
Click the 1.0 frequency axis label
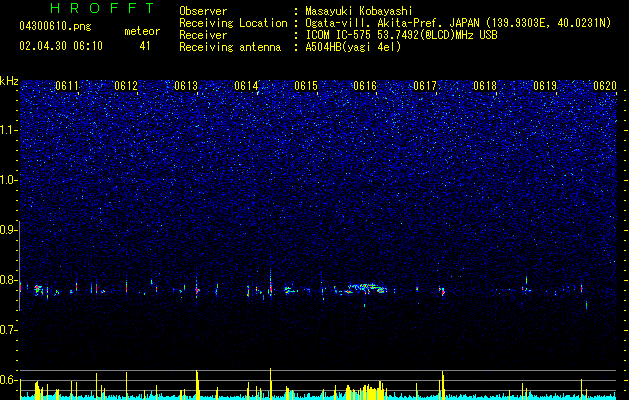click(9, 180)
